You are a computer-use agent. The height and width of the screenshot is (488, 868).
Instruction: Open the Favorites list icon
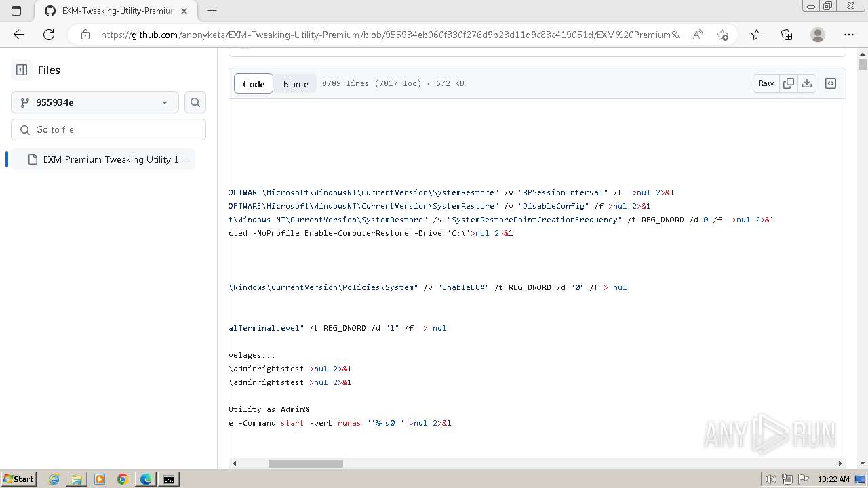click(757, 35)
